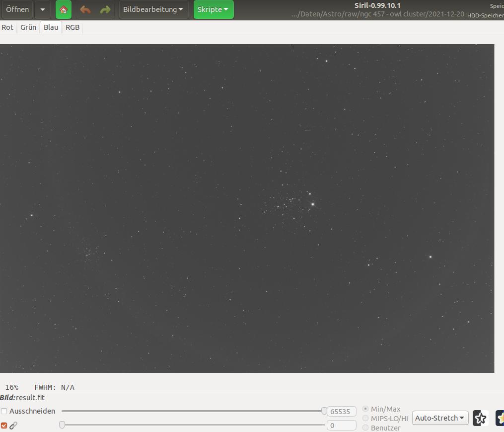Toggle the Ausschneiden checkbox
504x432 pixels.
(x=4, y=411)
